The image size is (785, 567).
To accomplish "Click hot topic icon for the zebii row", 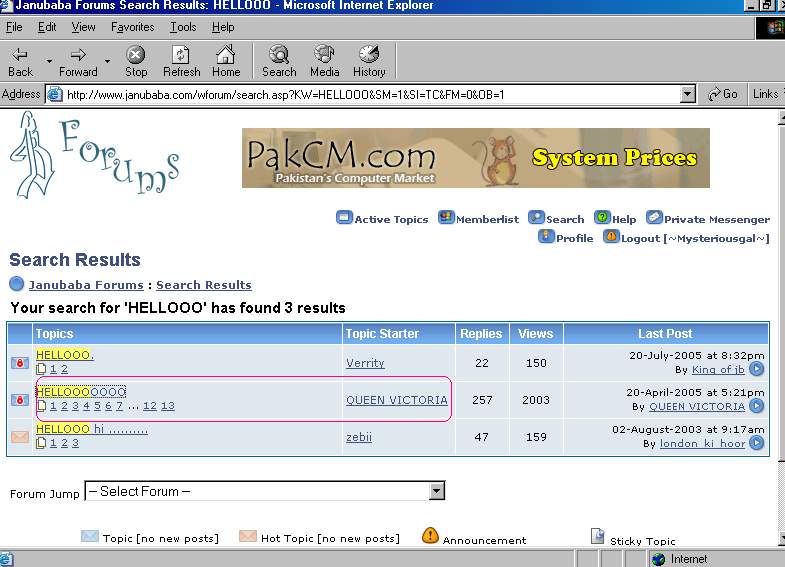I will click(x=20, y=437).
